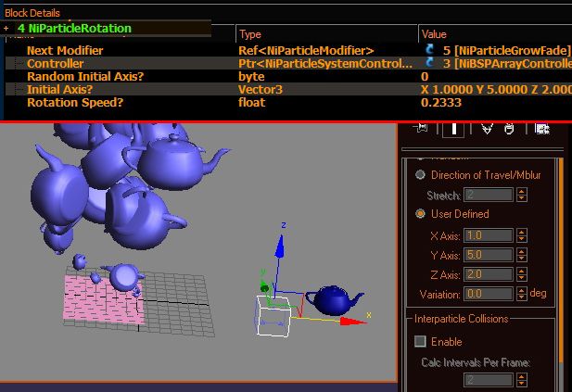Click the Ptr<NiParticleSystemControl... type cell
This screenshot has width=572, height=392.
[325, 63]
